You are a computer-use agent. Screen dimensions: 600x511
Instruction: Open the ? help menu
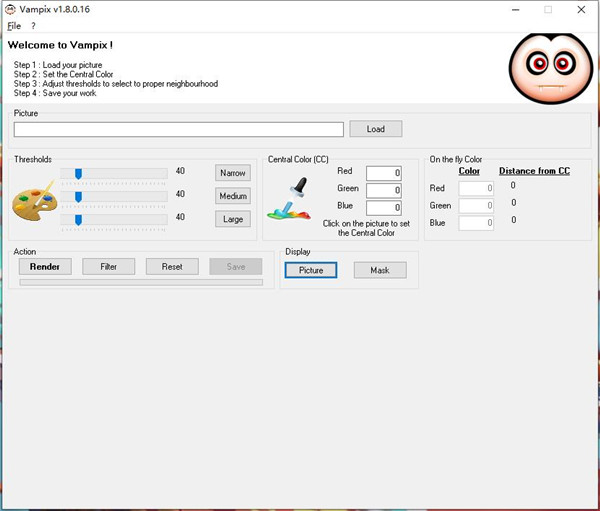coord(33,26)
